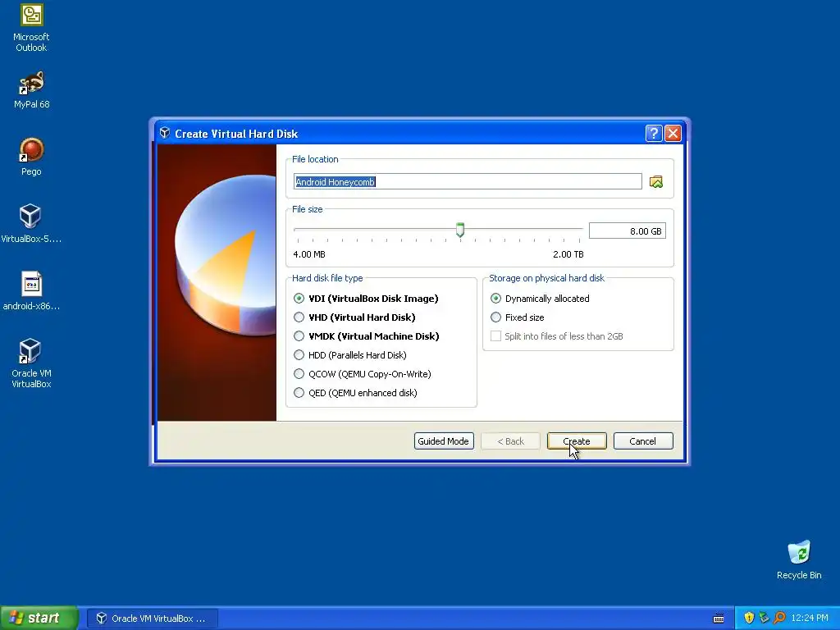Image resolution: width=840 pixels, height=630 pixels.
Task: Select HDD (Parallels Hard Disk) type
Action: click(349, 354)
